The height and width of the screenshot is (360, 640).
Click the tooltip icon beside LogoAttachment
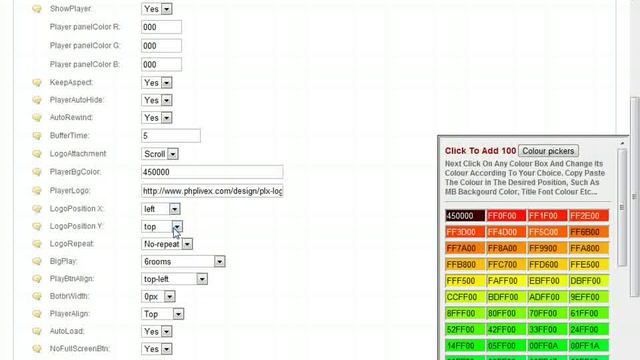pyautogui.click(x=37, y=154)
